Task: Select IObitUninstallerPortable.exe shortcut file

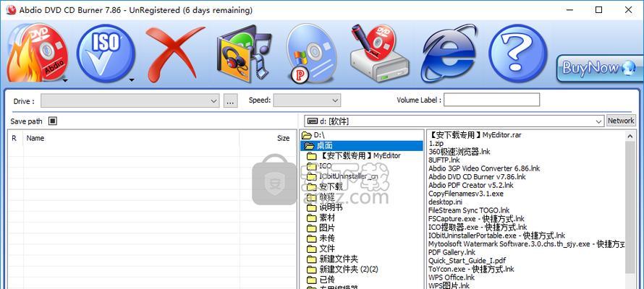Action: 496,236
